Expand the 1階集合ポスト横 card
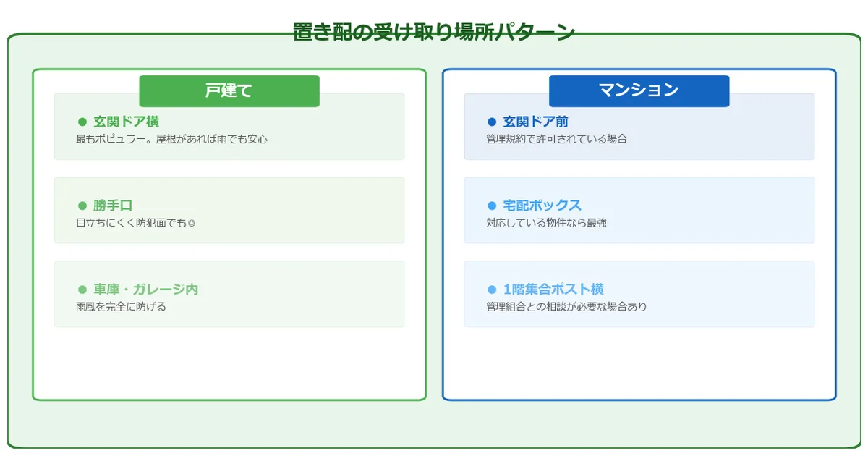This screenshot has height=456, width=868. 638,295
